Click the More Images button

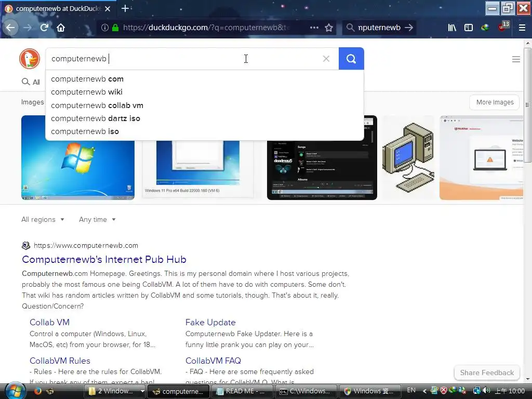(495, 102)
